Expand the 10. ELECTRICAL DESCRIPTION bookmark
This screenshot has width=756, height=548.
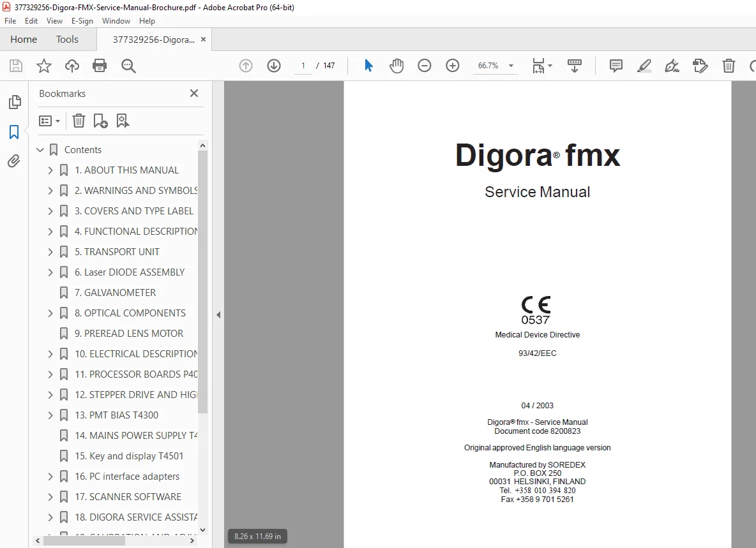pyautogui.click(x=50, y=354)
